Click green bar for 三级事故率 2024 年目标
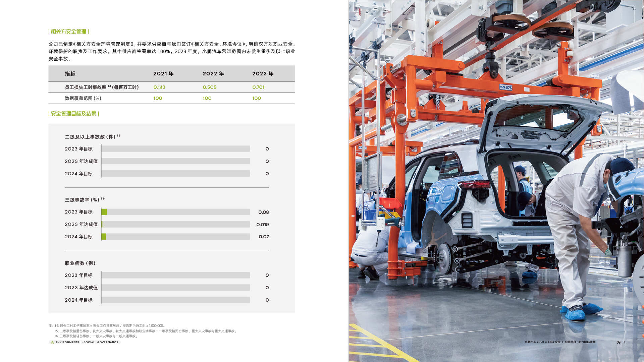 point(104,237)
